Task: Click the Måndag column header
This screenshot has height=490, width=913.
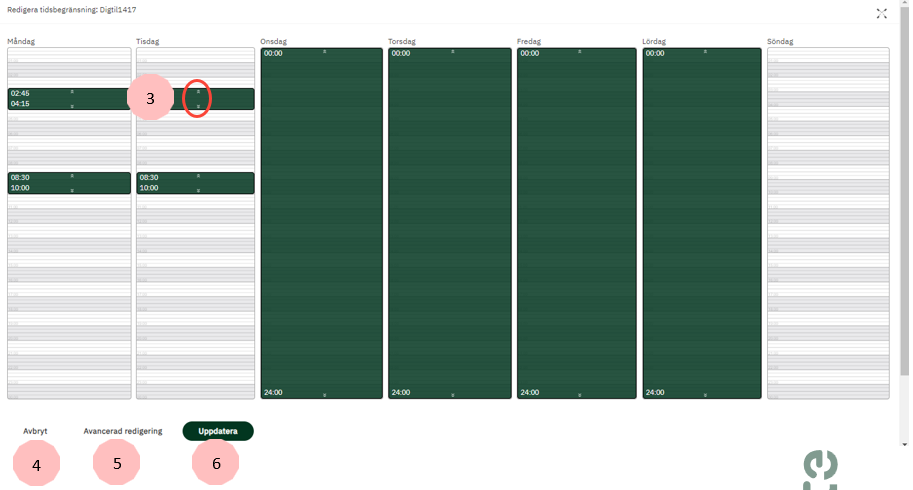Action: pos(21,41)
